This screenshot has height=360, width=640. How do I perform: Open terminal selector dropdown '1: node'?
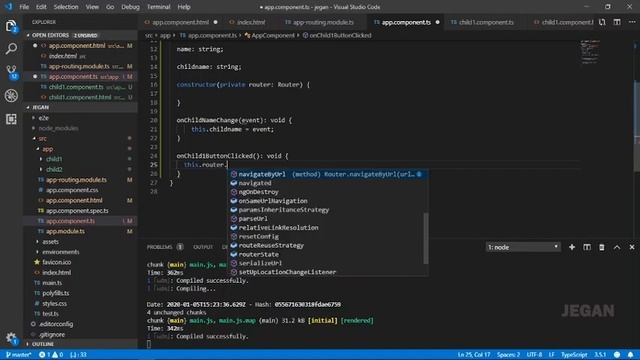coord(523,247)
